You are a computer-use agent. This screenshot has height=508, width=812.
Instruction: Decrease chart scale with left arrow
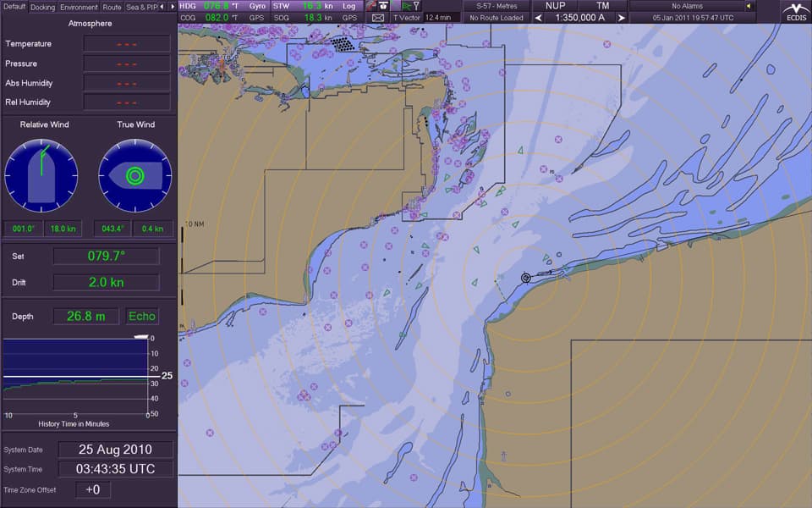click(x=538, y=18)
